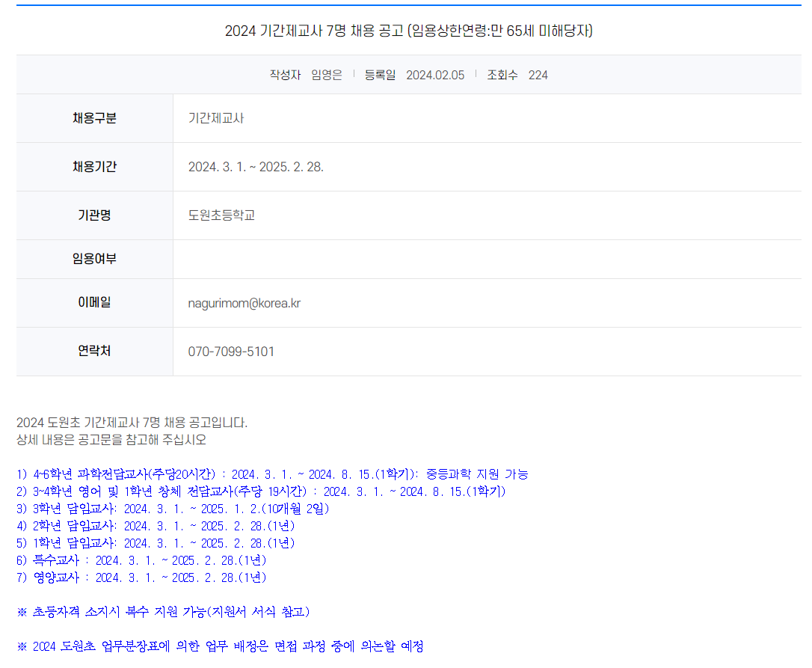Click item 2) 3~4학년 영어 및 1학년 창체 line
Viewport: 812px width, 668px height.
click(261, 491)
